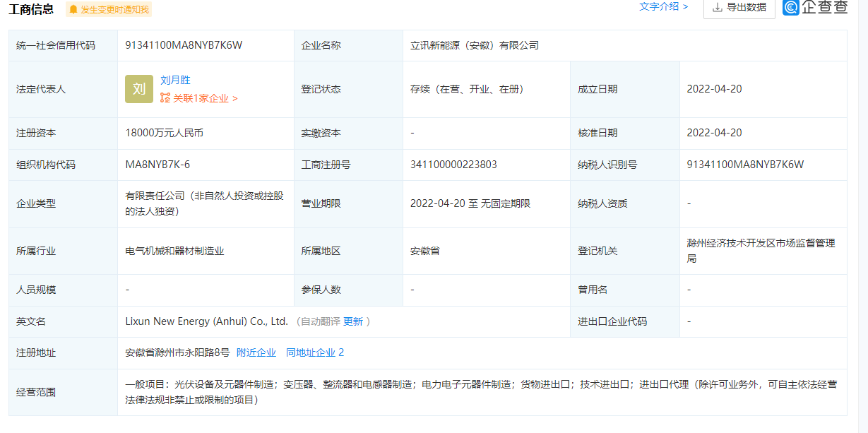Click industry 电气机械和器材制造业
Viewport: 868px width, 433px height.
(x=174, y=251)
